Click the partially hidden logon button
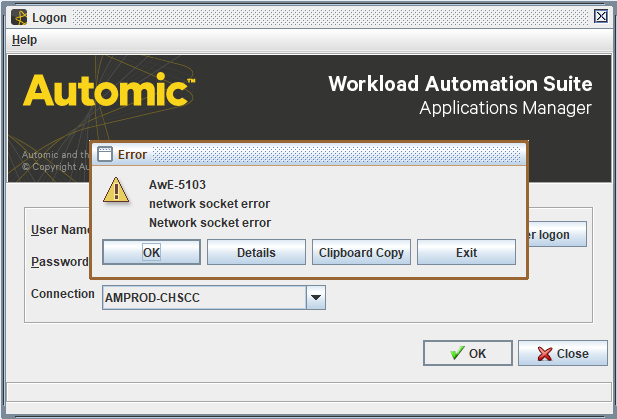617x419 pixels. pos(557,234)
